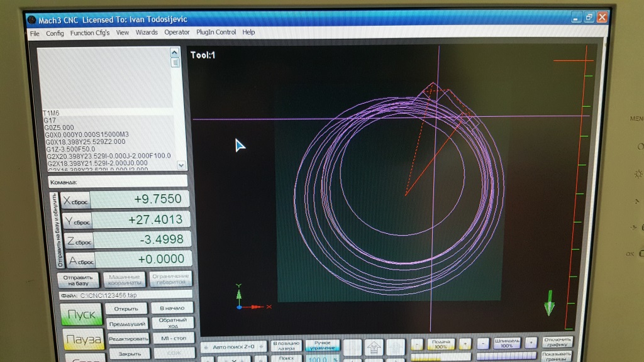Reset the X axis with X сброс
This screenshot has width=644, height=362.
(x=75, y=200)
